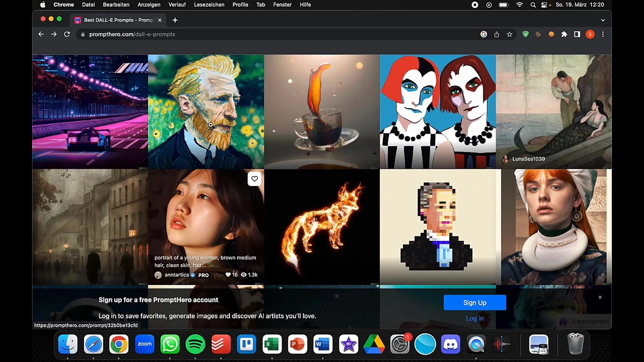Open the share page icon in address bar
644x362 pixels.
tap(497, 34)
